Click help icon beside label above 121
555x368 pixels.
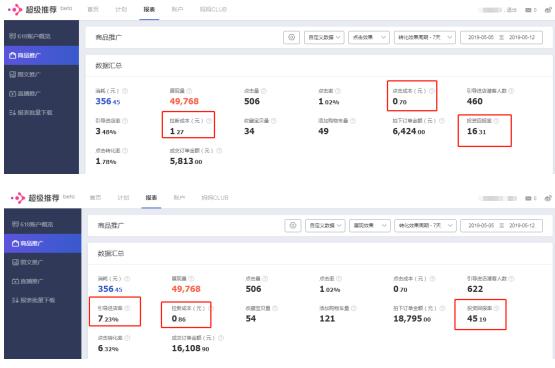(x=353, y=308)
